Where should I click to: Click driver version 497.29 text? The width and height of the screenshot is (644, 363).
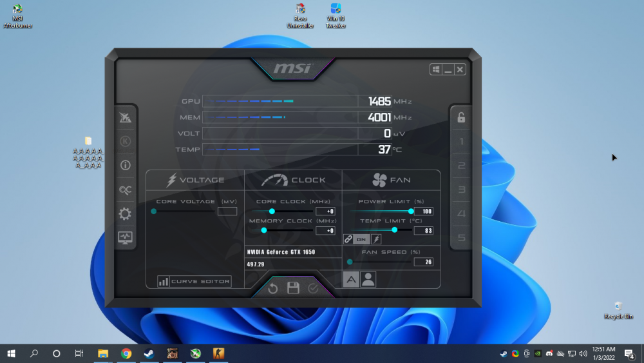click(256, 264)
